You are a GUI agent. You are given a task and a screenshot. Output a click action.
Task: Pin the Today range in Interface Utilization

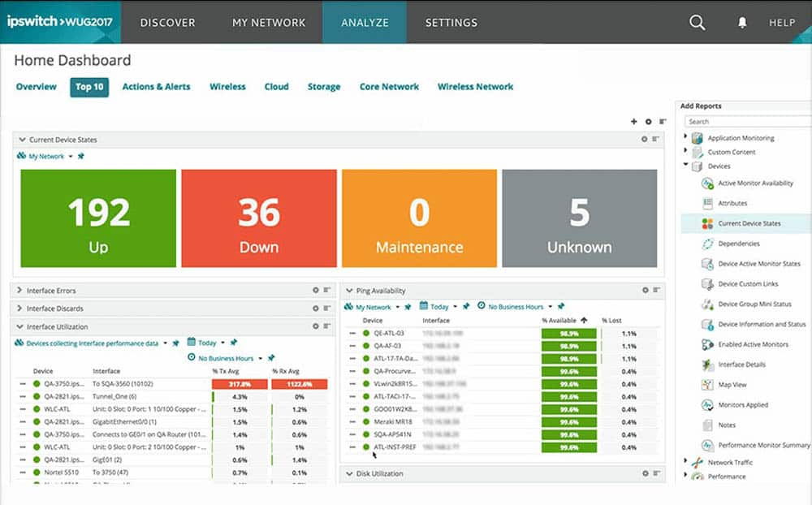coord(234,343)
